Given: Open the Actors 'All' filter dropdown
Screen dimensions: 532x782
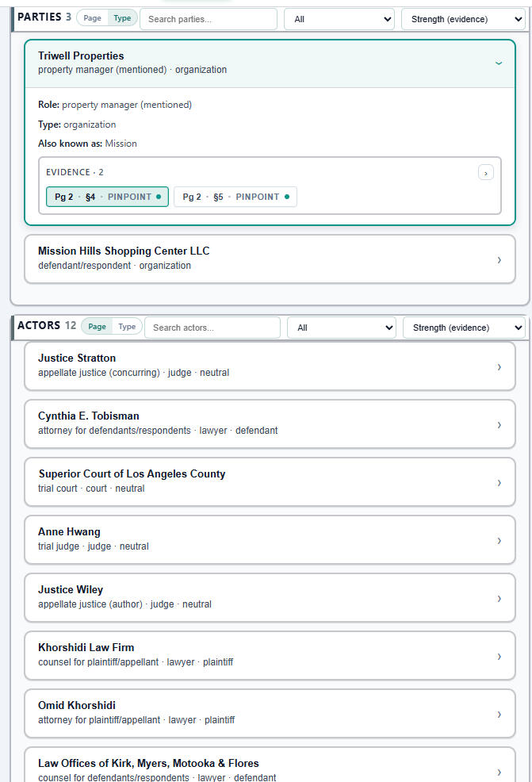Looking at the screenshot, I should coord(341,328).
